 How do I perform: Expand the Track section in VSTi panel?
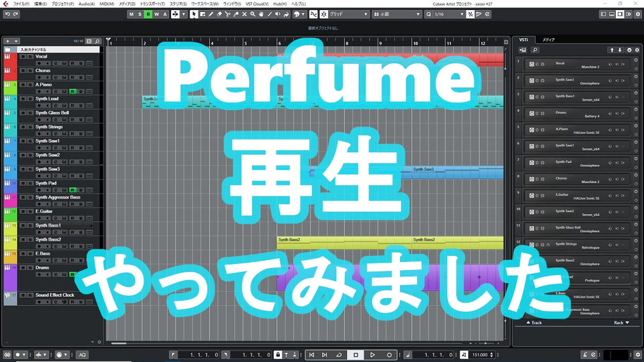point(534,322)
